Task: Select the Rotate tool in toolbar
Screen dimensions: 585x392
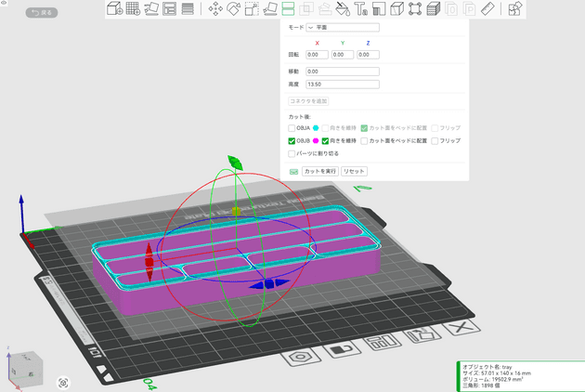Action: pos(234,9)
